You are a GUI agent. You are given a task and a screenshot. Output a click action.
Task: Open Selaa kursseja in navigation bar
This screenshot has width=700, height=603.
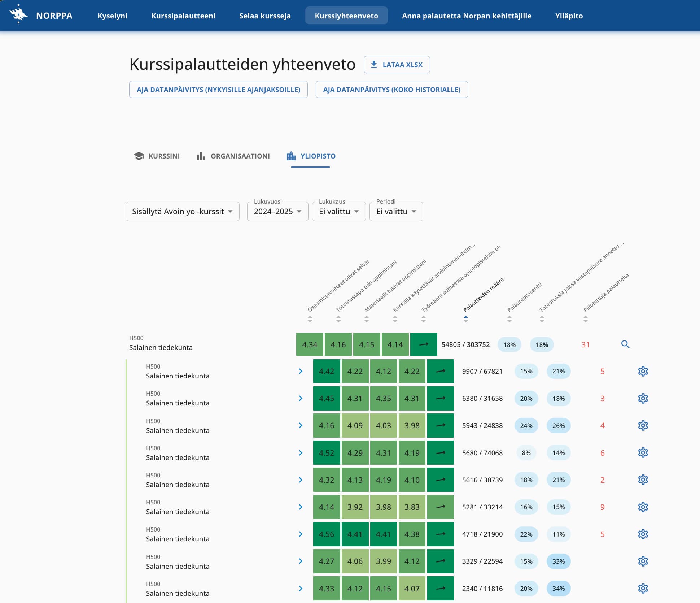[265, 16]
